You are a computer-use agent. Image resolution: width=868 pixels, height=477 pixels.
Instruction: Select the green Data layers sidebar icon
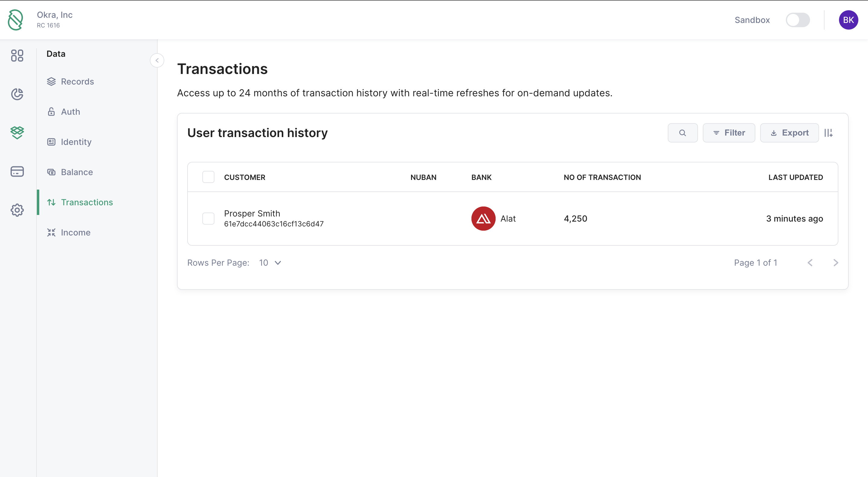coord(17,133)
